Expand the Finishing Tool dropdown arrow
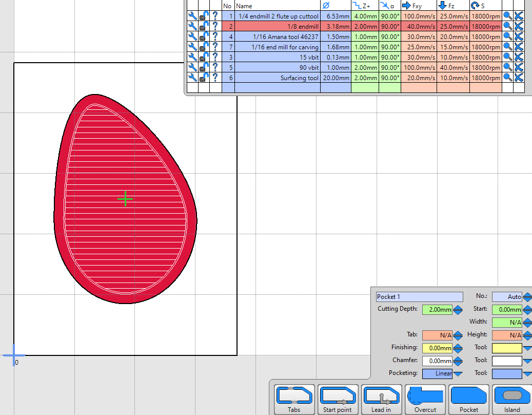 (x=527, y=348)
